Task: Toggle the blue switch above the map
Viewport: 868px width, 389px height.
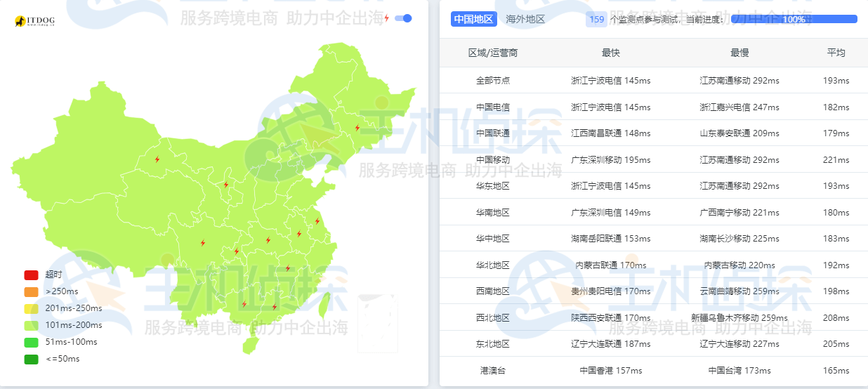Action: coord(403,18)
